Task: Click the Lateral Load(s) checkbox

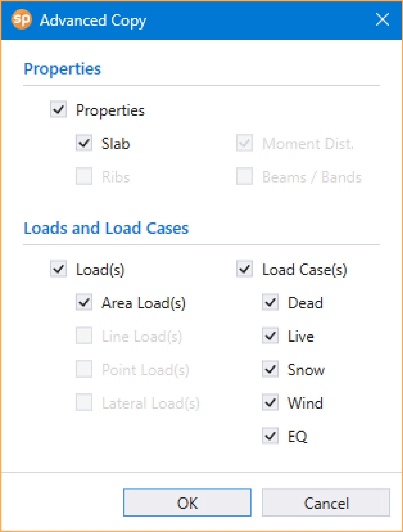Action: tap(84, 402)
